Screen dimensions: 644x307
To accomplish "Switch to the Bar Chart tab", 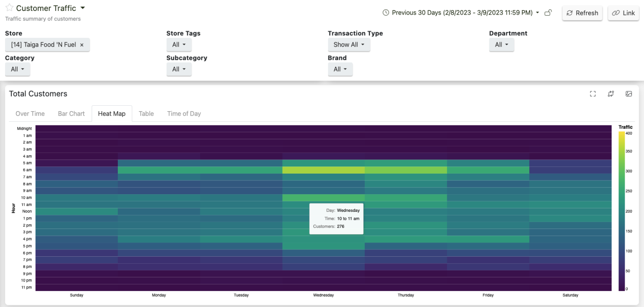I will [x=71, y=113].
